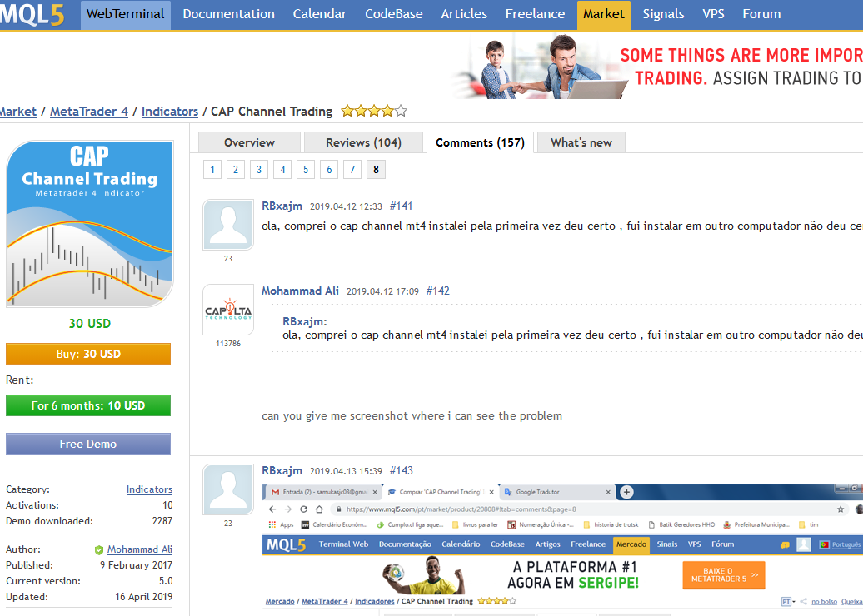Click the MQL5 logo
The width and height of the screenshot is (863, 616).
coord(32,14)
